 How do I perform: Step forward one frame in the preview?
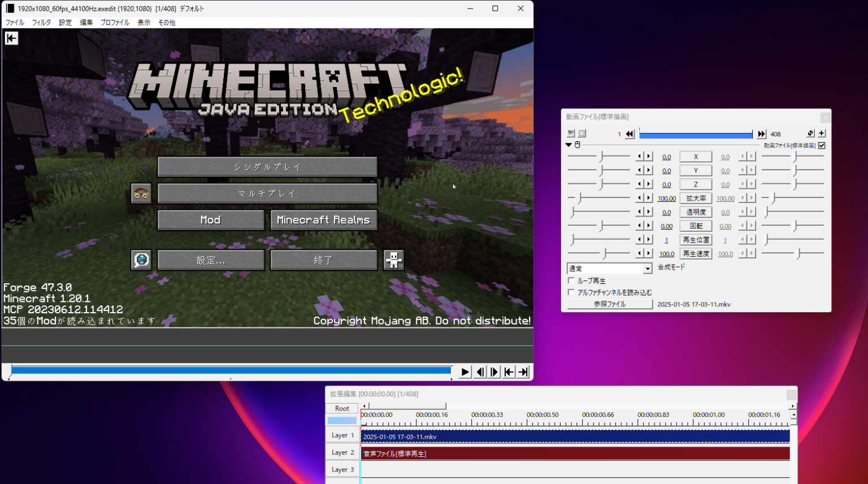pyautogui.click(x=494, y=372)
